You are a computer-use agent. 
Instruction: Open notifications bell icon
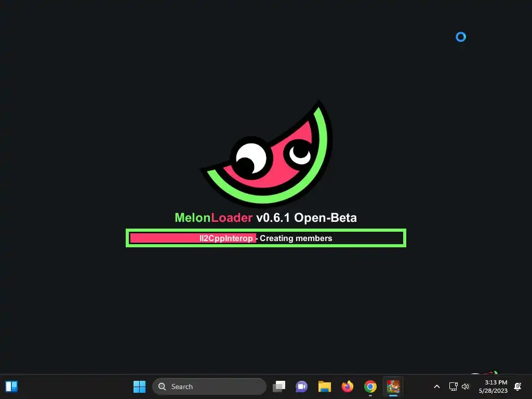pos(518,387)
